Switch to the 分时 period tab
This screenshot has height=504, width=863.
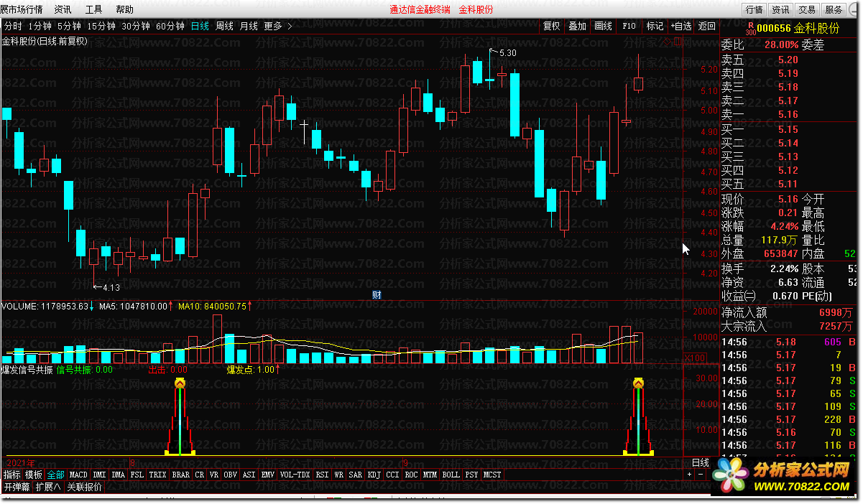(x=13, y=26)
